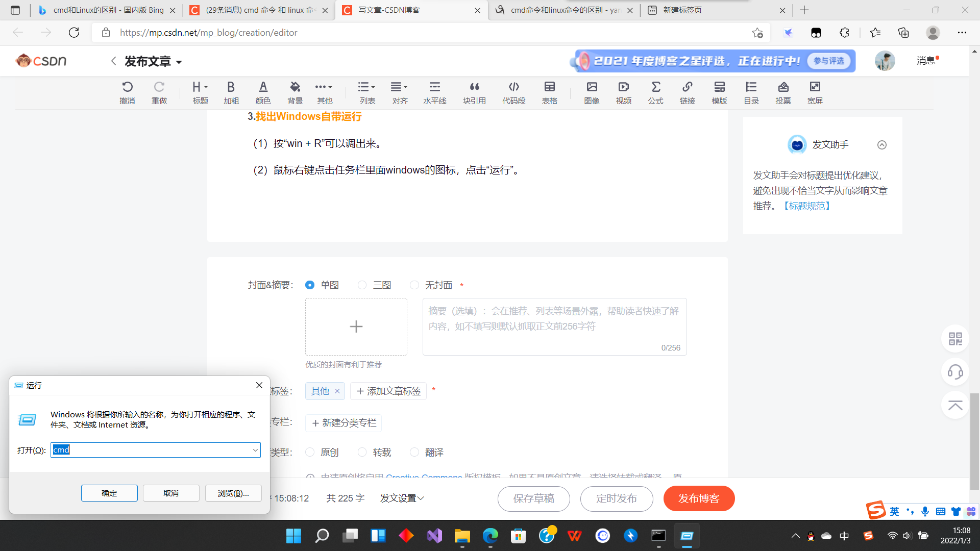Open the customer service headset icon
Screen dimensions: 980x551
[x=955, y=371]
